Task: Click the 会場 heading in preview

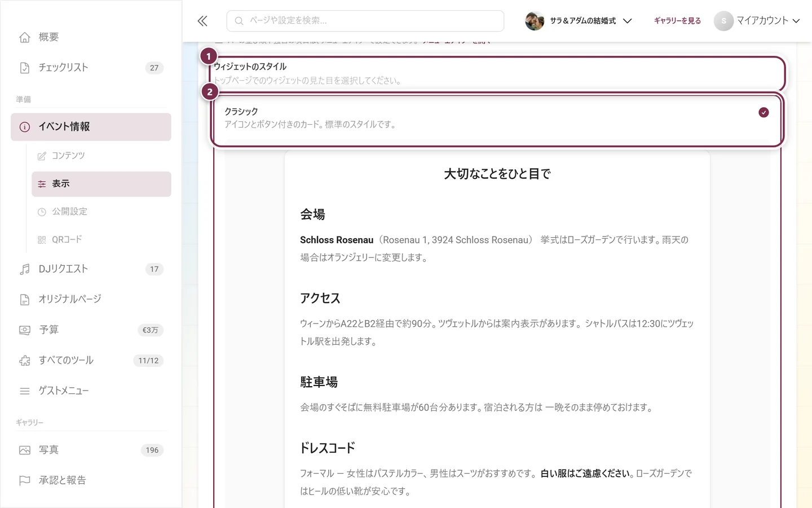Action: [x=312, y=214]
